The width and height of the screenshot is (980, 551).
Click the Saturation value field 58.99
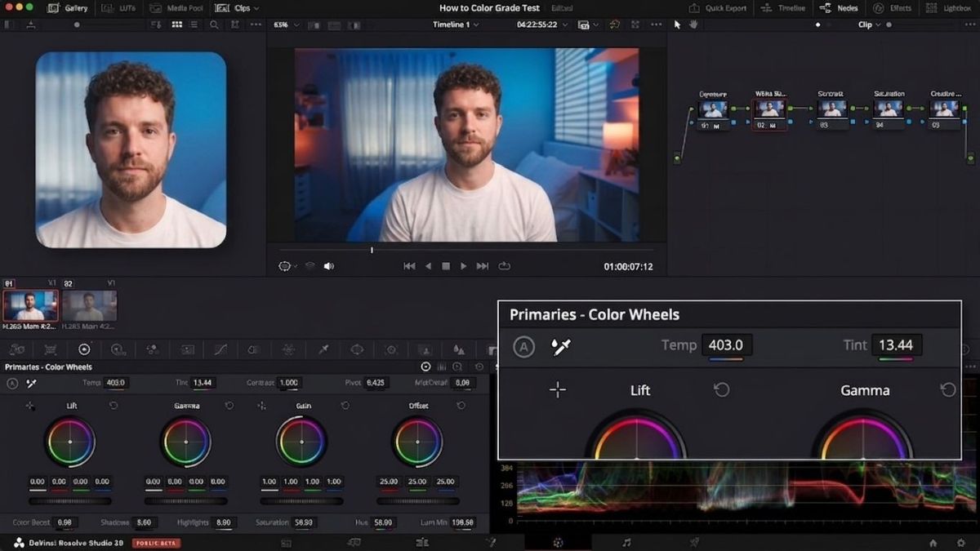(305, 522)
